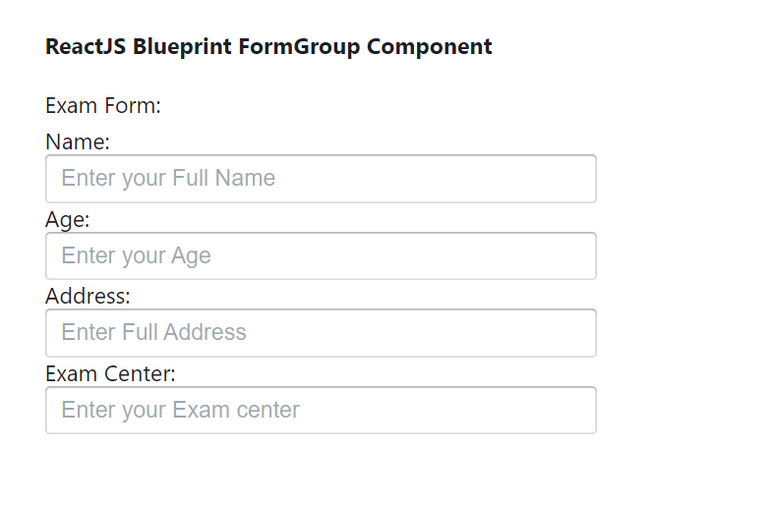
Task: Click the 'Enter your Exam center' placeholder text
Action: (x=180, y=410)
